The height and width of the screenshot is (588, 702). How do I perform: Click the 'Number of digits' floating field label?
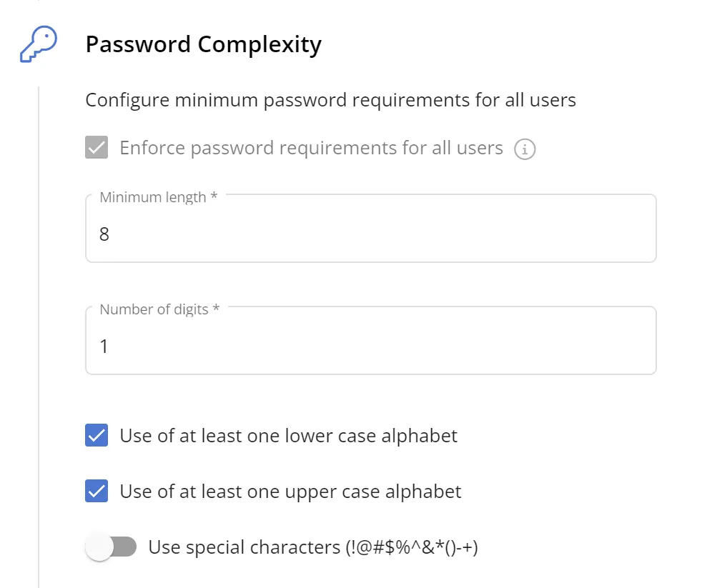click(159, 309)
